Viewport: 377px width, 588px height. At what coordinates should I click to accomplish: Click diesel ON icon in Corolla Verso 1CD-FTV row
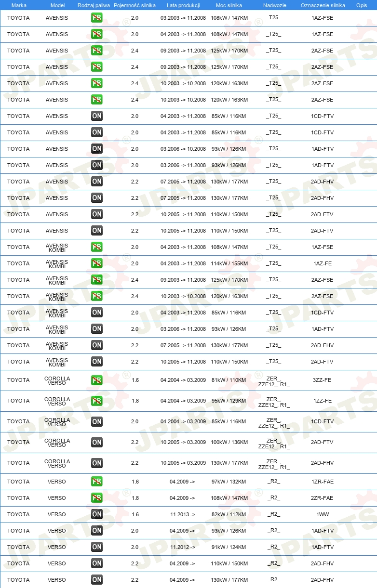tap(97, 421)
